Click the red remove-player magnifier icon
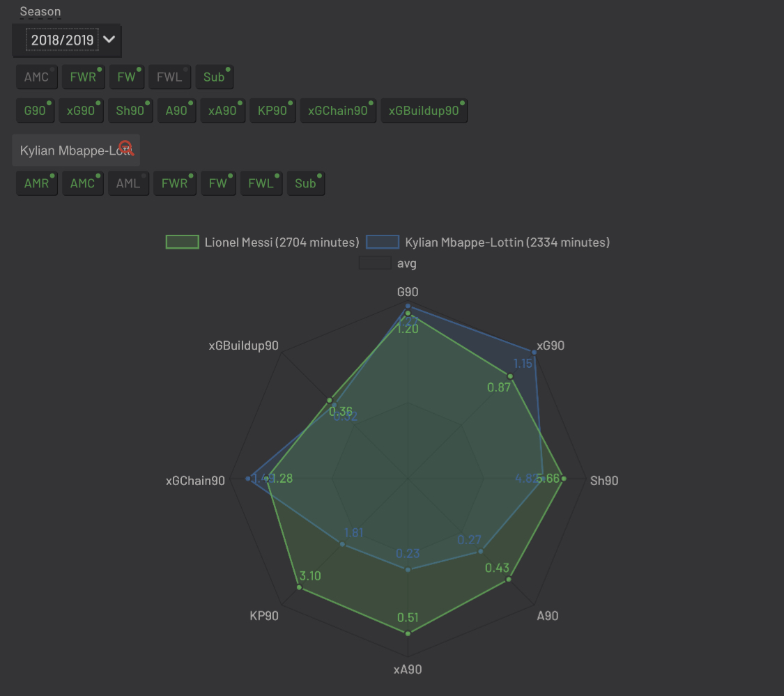Image resolution: width=784 pixels, height=696 pixels. point(126,148)
